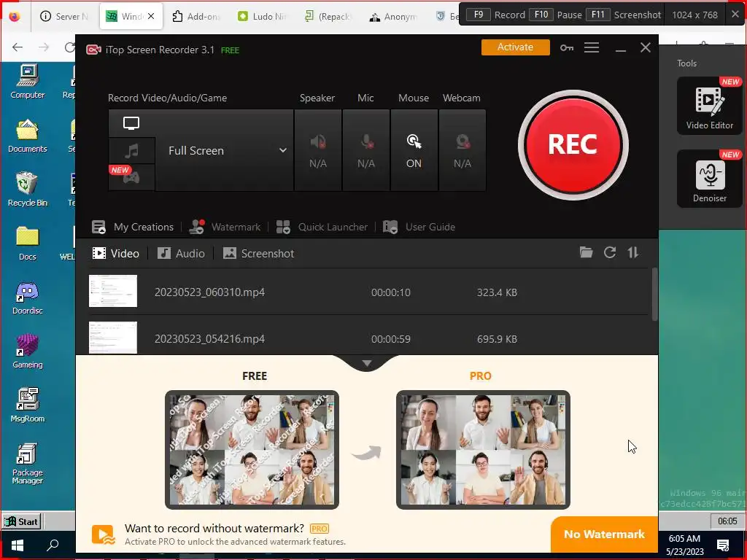Start recording with the big REC button
The width and height of the screenshot is (747, 560).
(573, 145)
